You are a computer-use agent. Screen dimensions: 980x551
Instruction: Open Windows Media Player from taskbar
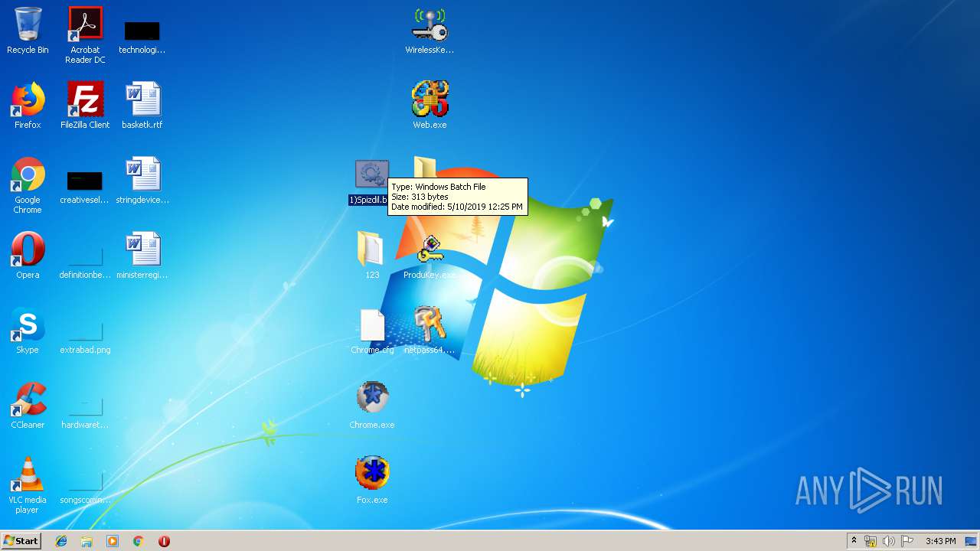[x=113, y=541]
